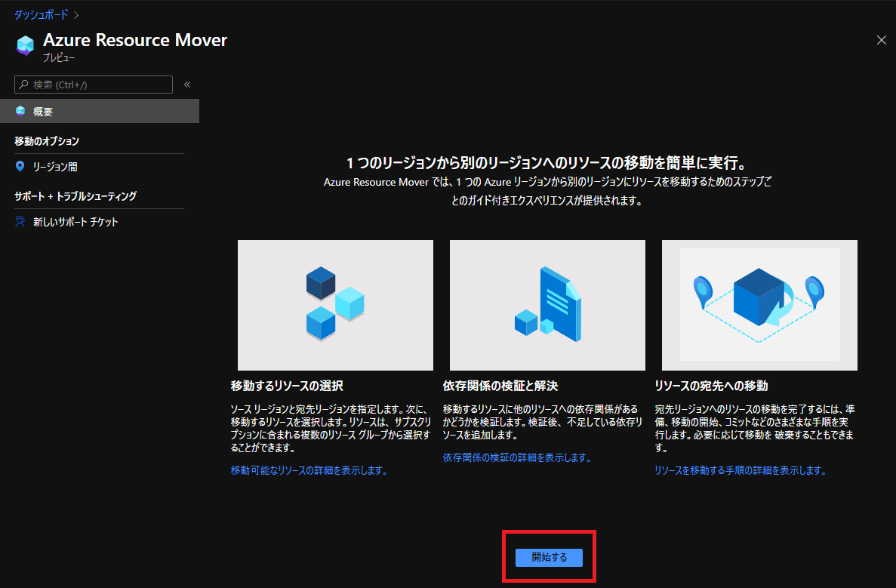The height and width of the screenshot is (588, 896).
Task: Click the cube with map pins illustration
Action: point(759,305)
